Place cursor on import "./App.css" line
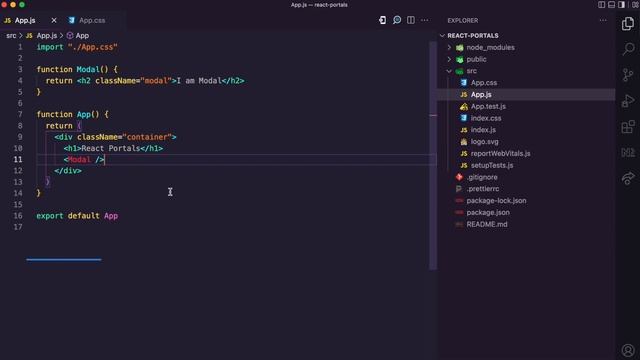Image resolution: width=640 pixels, height=360 pixels. (77, 47)
